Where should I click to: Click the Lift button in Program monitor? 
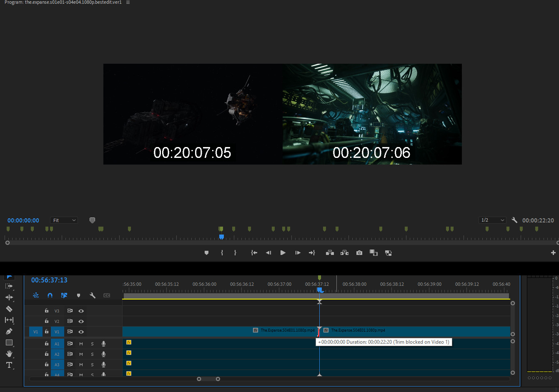pyautogui.click(x=330, y=253)
